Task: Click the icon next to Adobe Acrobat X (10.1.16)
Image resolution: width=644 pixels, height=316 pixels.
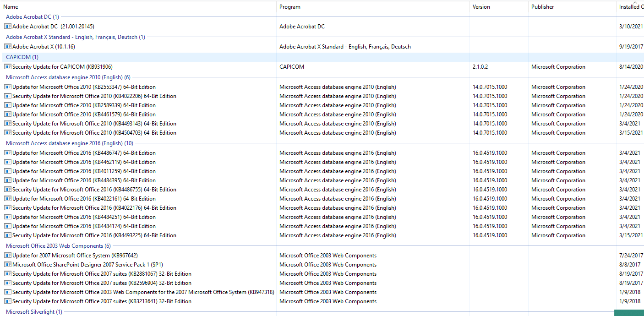Action: click(7, 47)
